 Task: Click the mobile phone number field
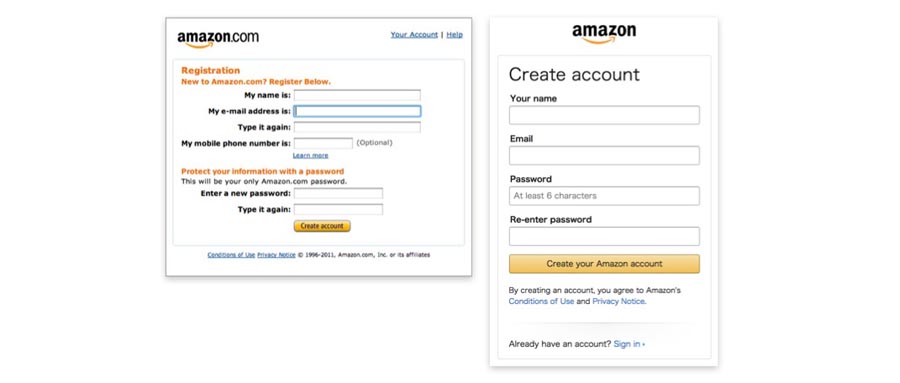tap(323, 144)
